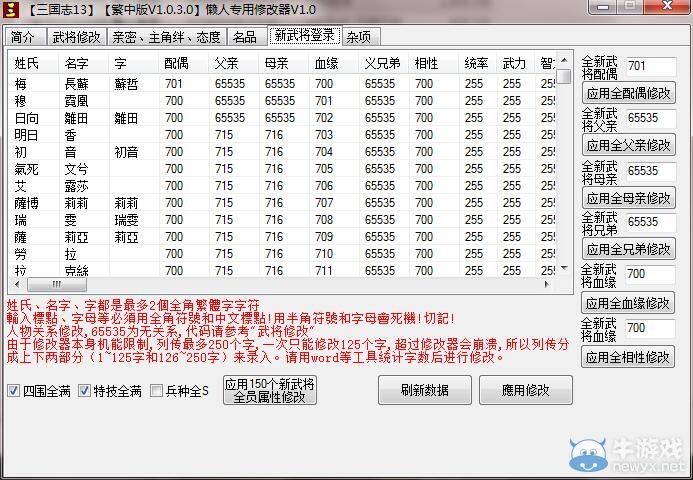693x480 pixels.
Task: Toggle the 四围全满 checkbox
Action: coord(14,391)
